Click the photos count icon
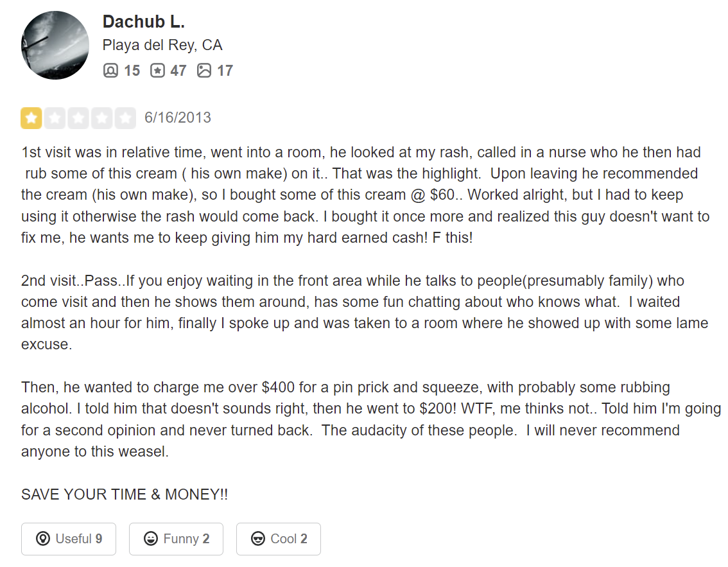Screen dimensions: 728x567 click(x=204, y=70)
